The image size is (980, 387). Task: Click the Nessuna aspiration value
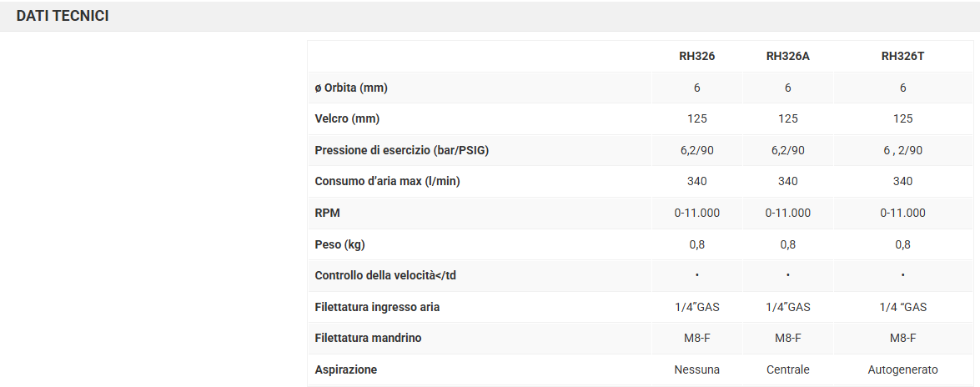696,369
